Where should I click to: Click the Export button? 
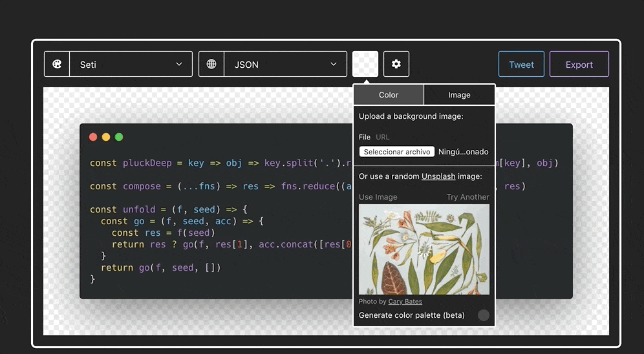pos(579,64)
